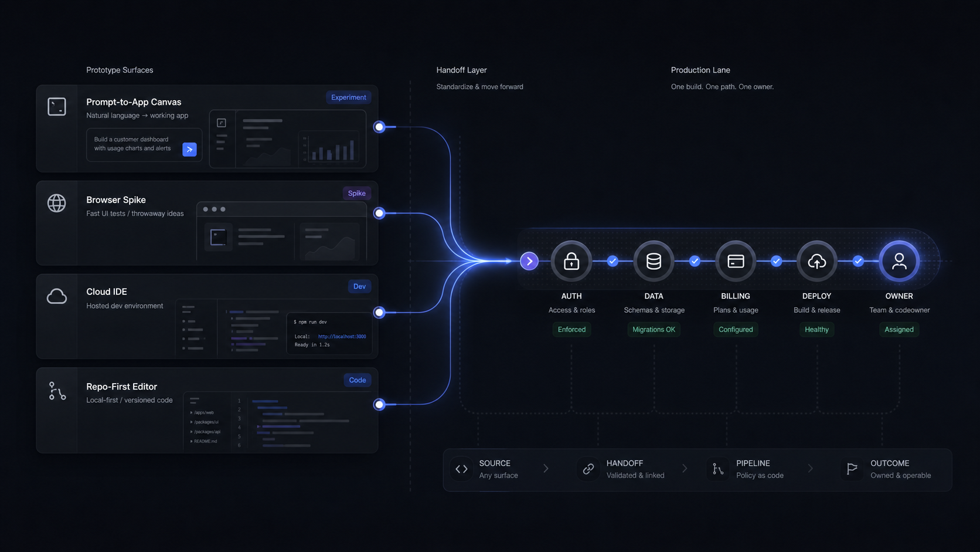Image resolution: width=980 pixels, height=552 pixels.
Task: Click the PIPELINE branch icon
Action: tap(718, 469)
